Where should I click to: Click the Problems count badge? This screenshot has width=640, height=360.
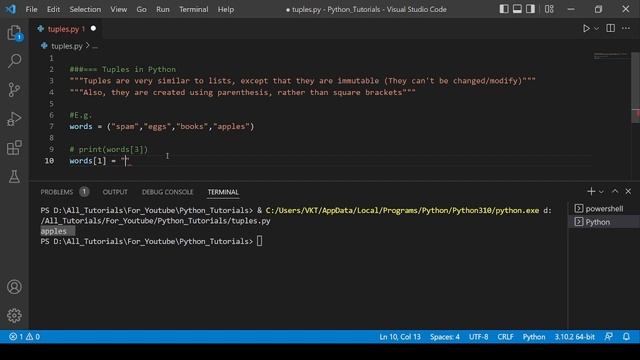point(84,191)
